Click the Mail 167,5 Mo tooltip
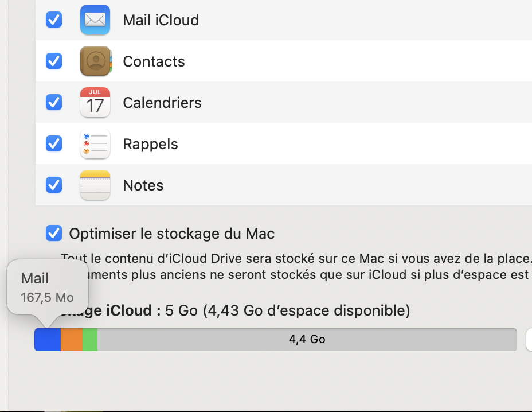 point(48,288)
